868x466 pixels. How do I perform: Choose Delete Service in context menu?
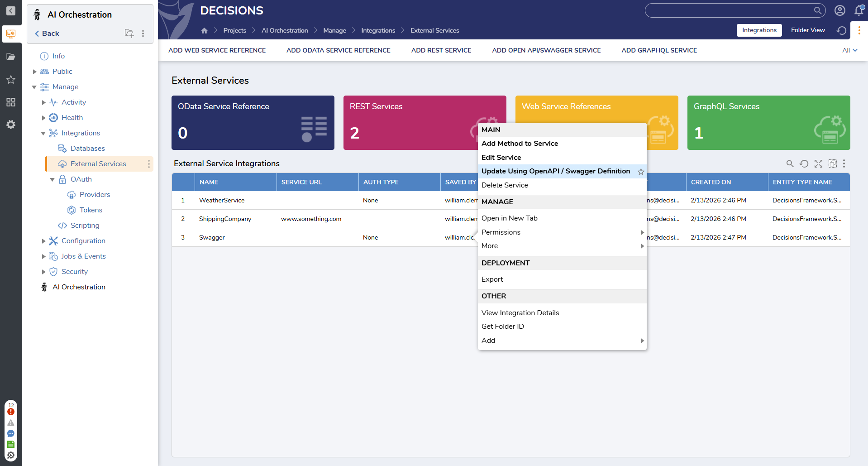(x=505, y=185)
